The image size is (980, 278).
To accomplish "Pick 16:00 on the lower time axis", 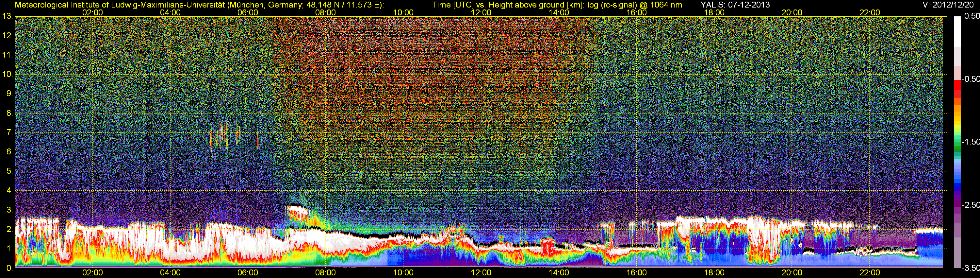I will coord(636,273).
